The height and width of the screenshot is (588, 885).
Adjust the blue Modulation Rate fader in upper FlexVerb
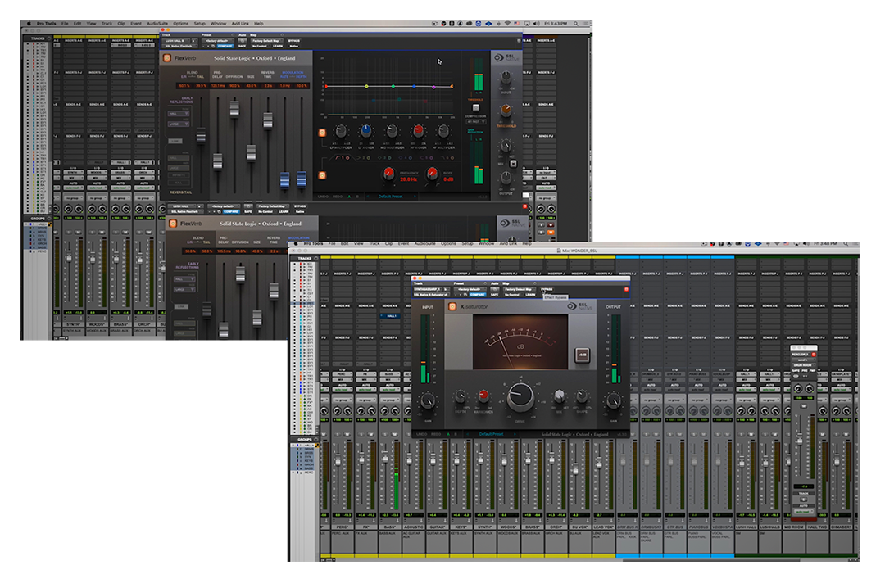point(285,180)
